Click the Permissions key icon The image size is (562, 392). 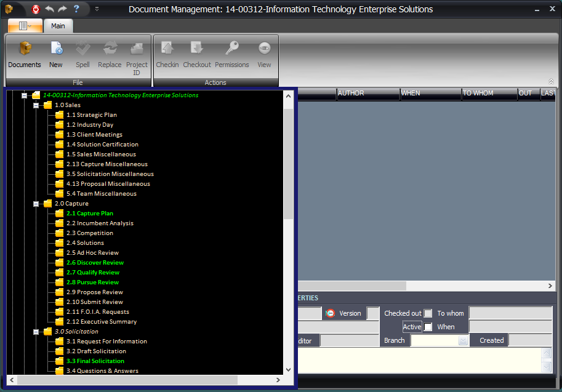point(232,49)
